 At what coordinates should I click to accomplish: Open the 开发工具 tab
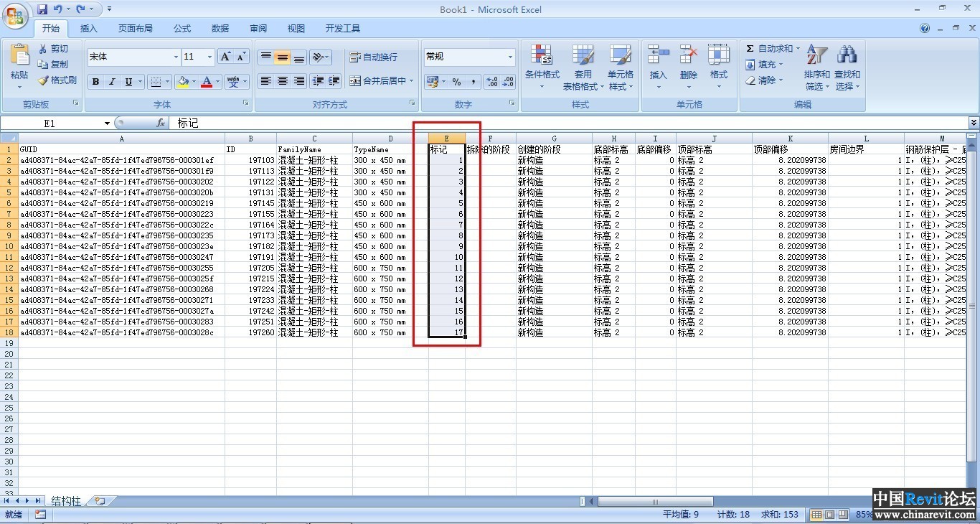click(x=343, y=29)
